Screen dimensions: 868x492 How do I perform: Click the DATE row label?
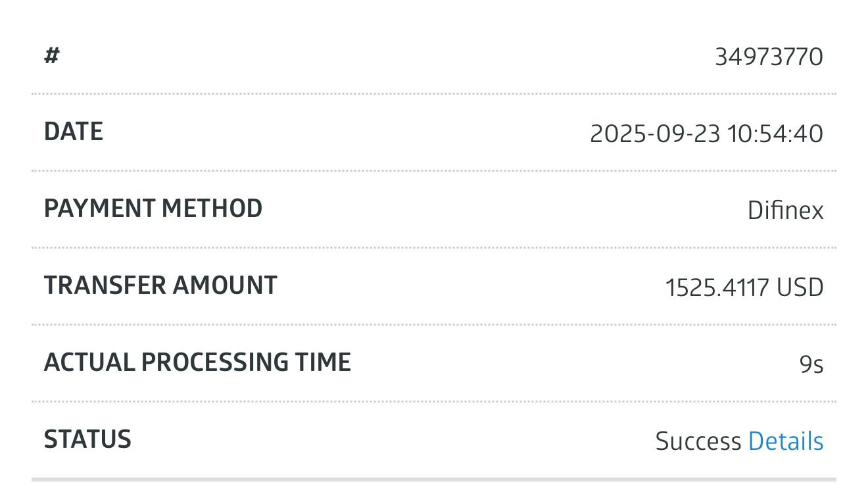tap(73, 132)
